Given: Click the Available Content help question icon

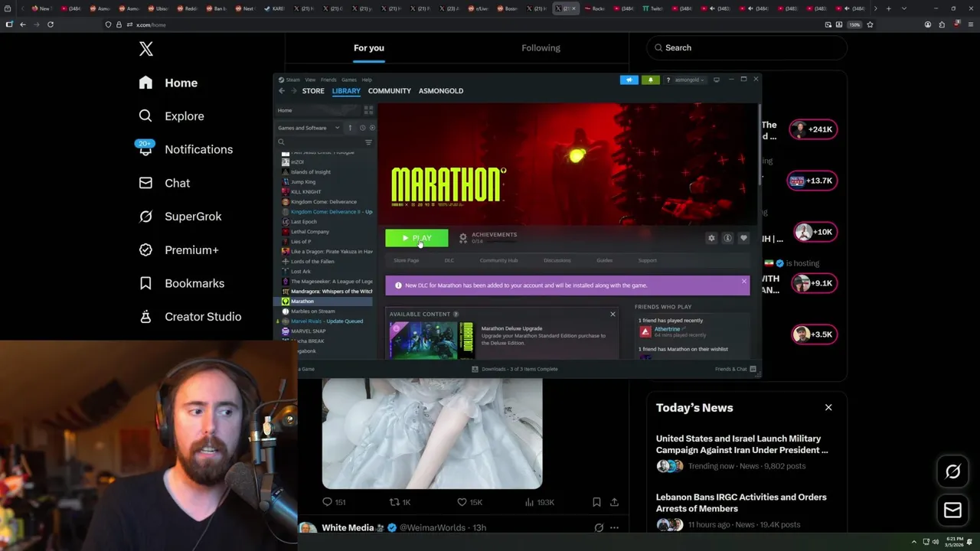Looking at the screenshot, I should coord(456,315).
